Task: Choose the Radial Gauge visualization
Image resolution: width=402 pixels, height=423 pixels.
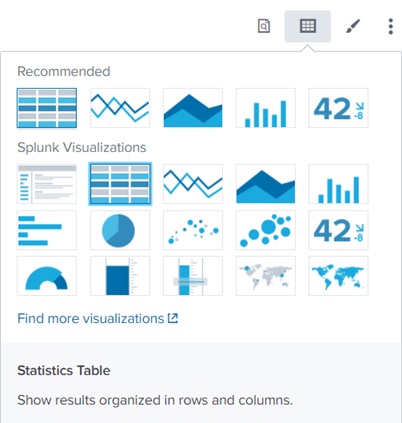Action: [47, 276]
